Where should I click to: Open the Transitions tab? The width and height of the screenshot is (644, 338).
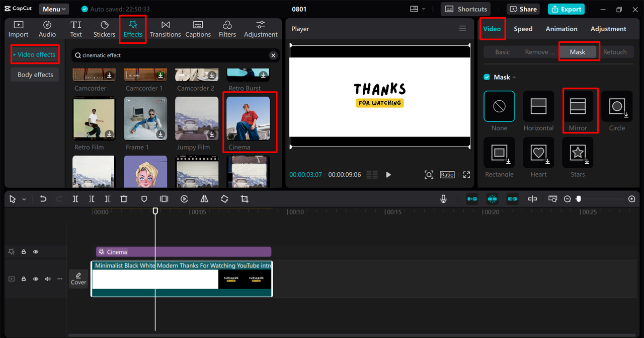click(x=165, y=29)
